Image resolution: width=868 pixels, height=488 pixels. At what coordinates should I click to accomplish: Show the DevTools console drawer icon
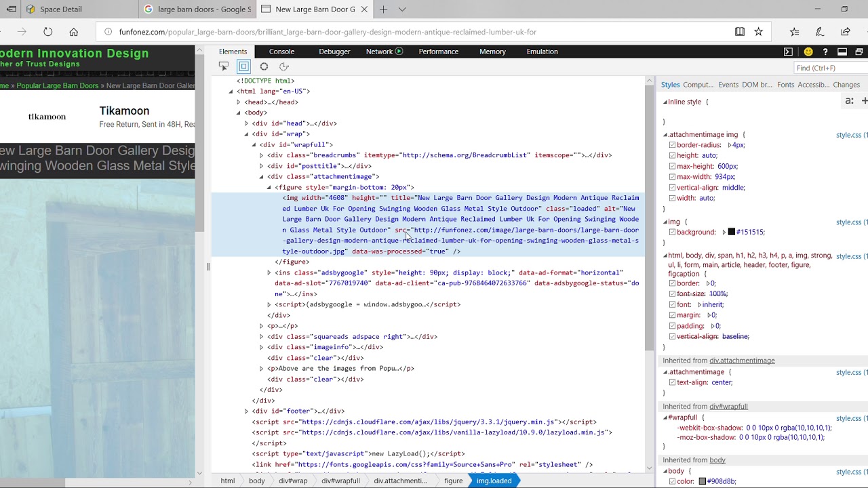point(788,52)
